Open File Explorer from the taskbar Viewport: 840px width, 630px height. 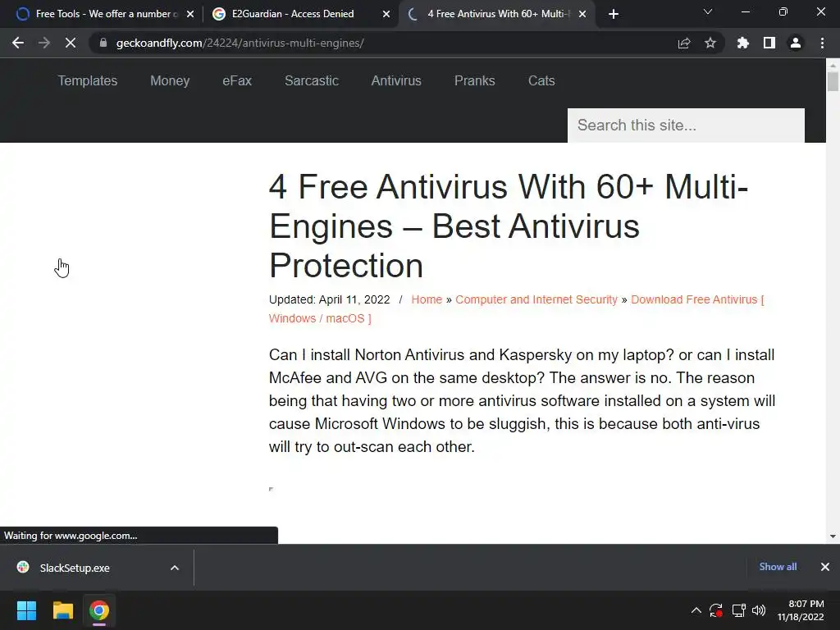pos(62,610)
